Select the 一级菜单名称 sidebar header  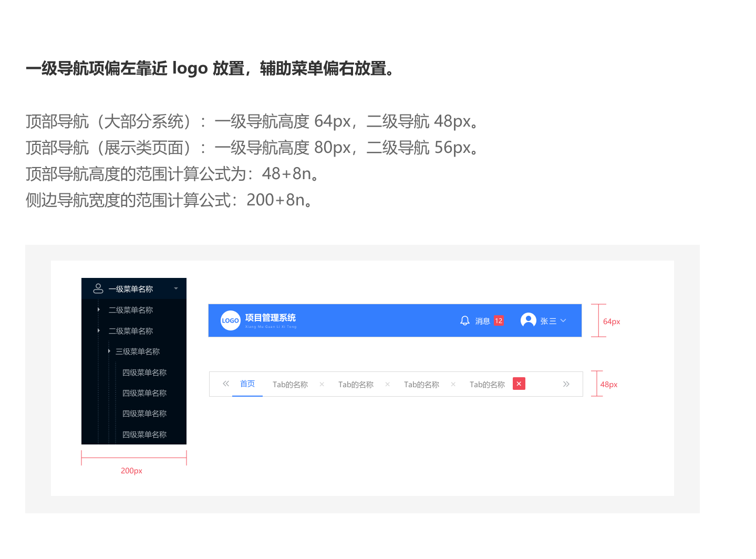(134, 288)
